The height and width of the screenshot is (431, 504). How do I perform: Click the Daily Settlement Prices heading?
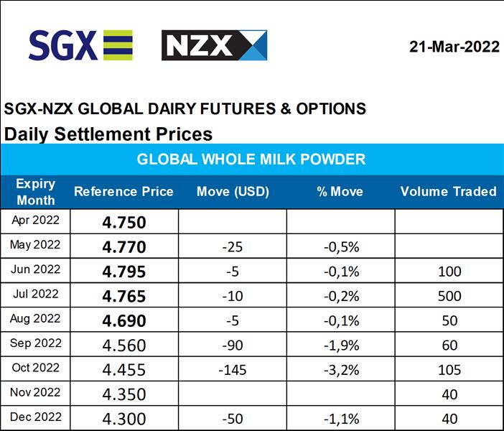pos(108,134)
